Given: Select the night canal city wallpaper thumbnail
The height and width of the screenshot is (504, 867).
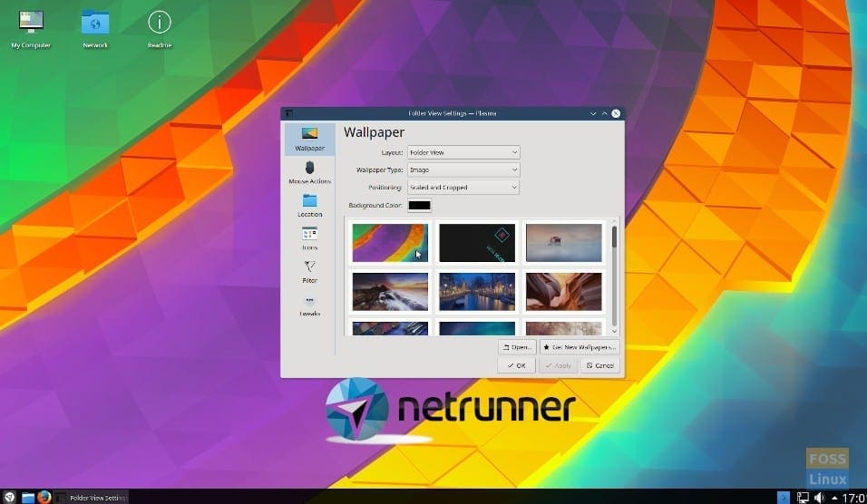Looking at the screenshot, I should pos(477,291).
